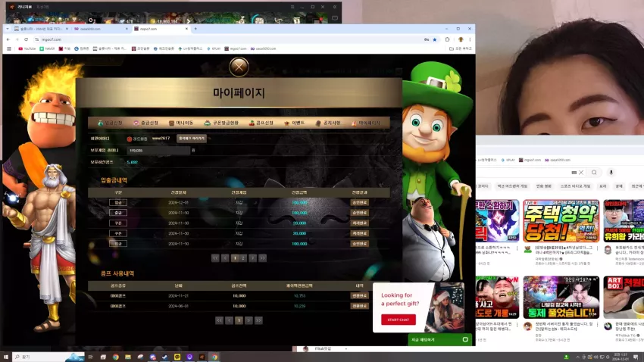The height and width of the screenshot is (362, 644).
Task: Go to next page of deposit history
Action: pyautogui.click(x=253, y=258)
